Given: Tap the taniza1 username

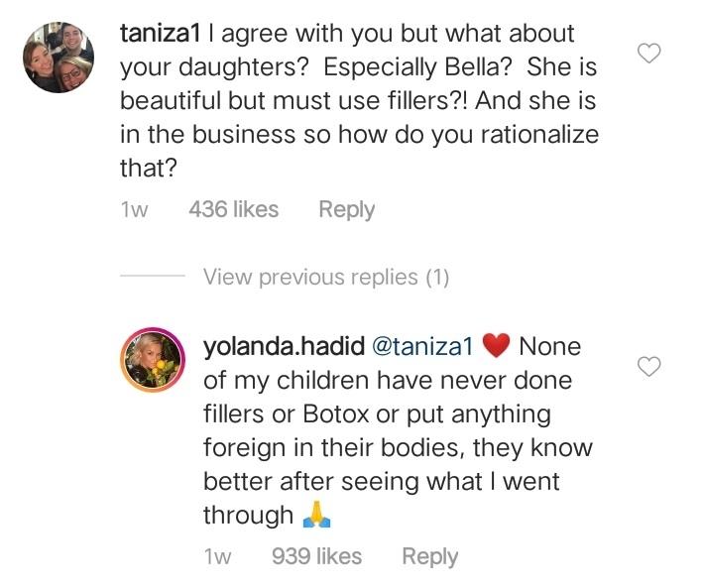Looking at the screenshot, I should (x=160, y=34).
